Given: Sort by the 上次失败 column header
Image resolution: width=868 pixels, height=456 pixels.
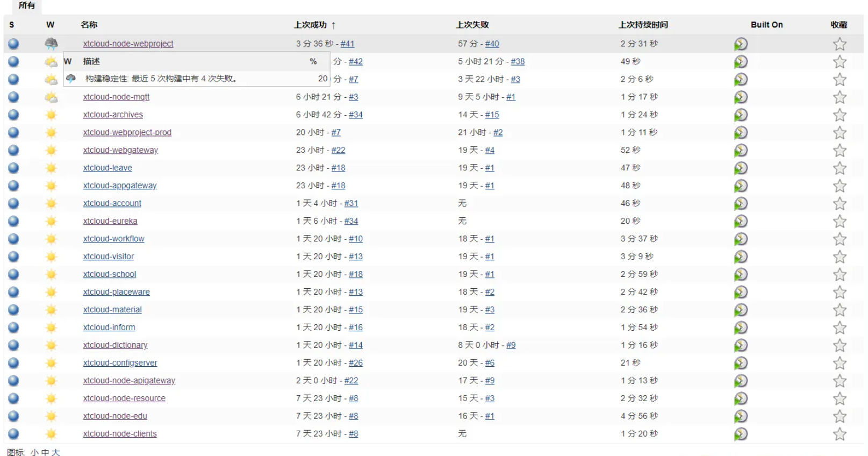Looking at the screenshot, I should pyautogui.click(x=472, y=25).
